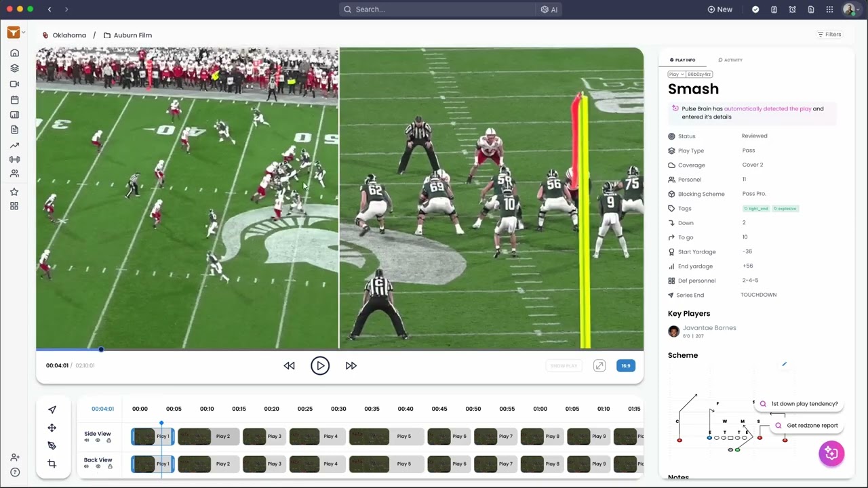Viewport: 868px width, 488px height.
Task: Expand the team logo dropdown
Action: 16,33
